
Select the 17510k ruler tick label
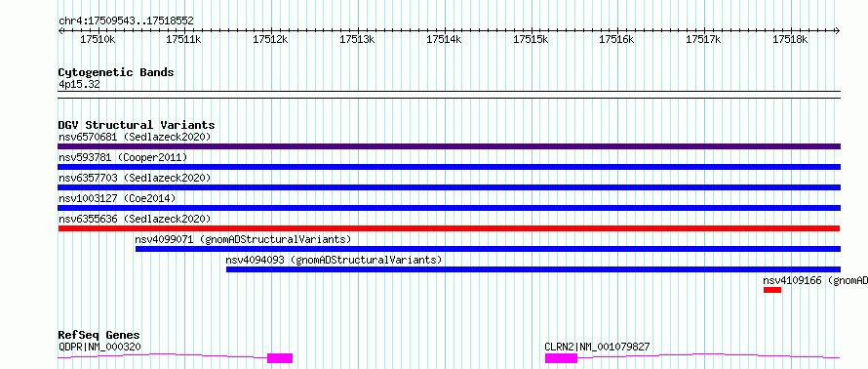point(98,39)
